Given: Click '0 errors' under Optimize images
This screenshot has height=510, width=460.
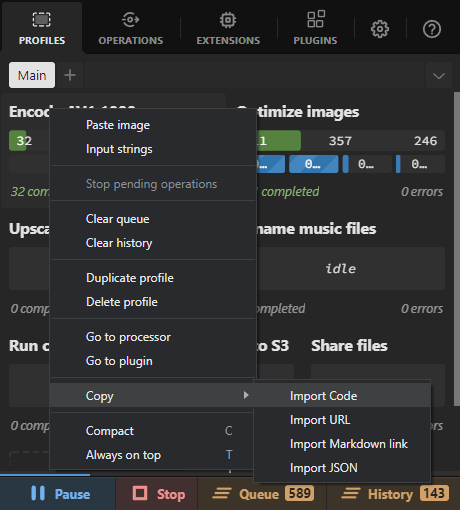Looking at the screenshot, I should pyautogui.click(x=422, y=192).
